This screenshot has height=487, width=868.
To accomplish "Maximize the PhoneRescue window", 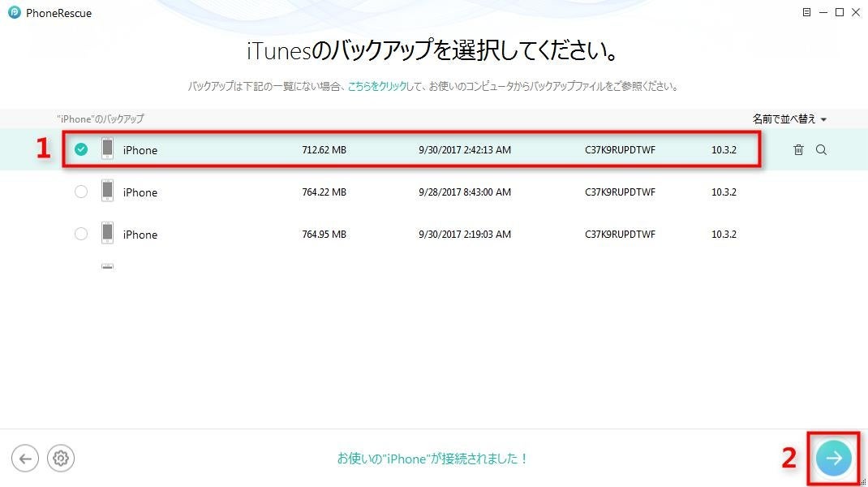I will tap(840, 12).
